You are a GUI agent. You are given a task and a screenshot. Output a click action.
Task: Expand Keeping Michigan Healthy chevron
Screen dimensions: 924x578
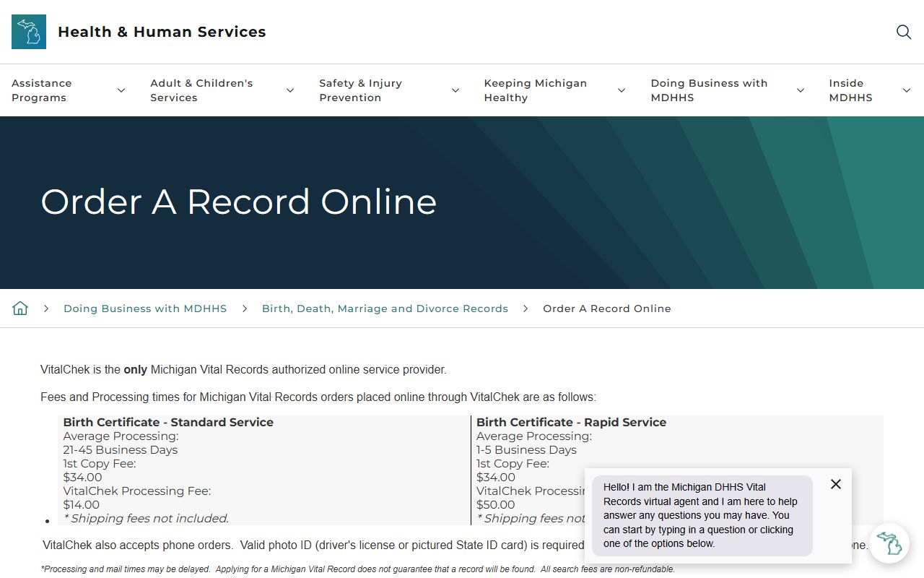622,90
